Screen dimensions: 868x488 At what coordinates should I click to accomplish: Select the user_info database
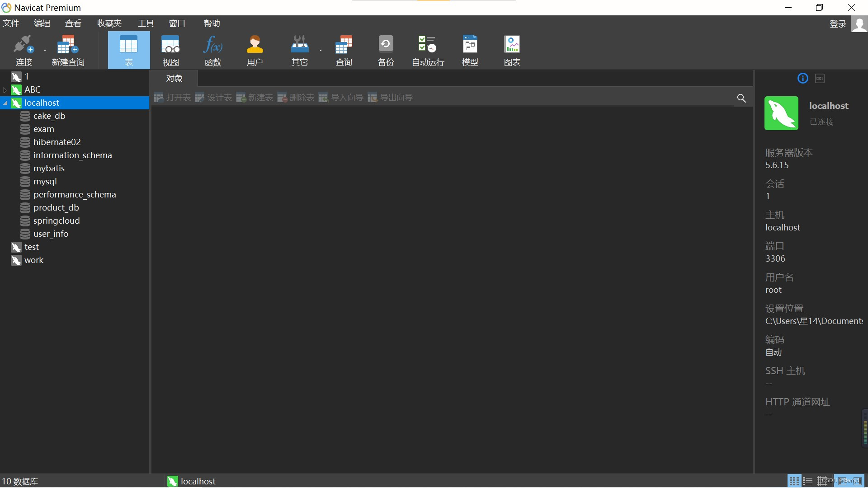click(51, 233)
